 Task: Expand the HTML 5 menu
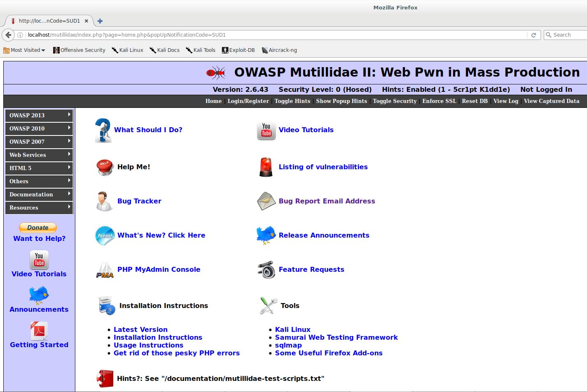[x=39, y=168]
